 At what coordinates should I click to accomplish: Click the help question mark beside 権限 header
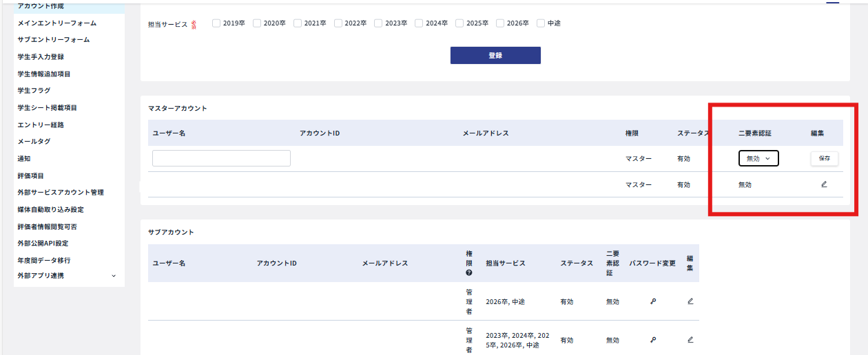[469, 272]
